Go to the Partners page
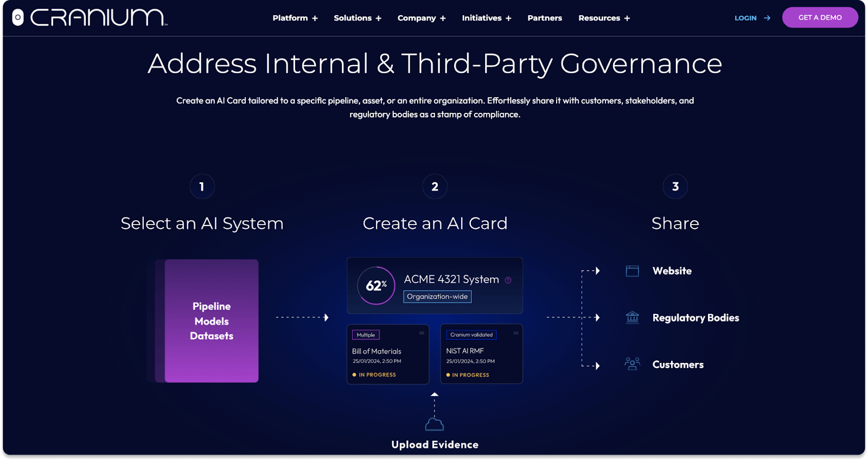The image size is (868, 461). [545, 18]
